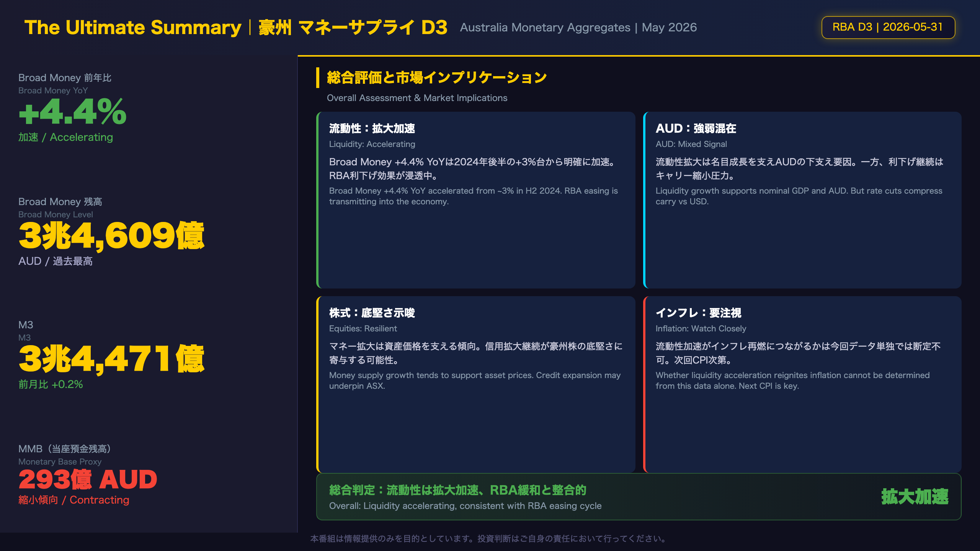Click the RBA D3 | 2026-05-31 badge
The height and width of the screenshot is (551, 980).
pyautogui.click(x=888, y=27)
